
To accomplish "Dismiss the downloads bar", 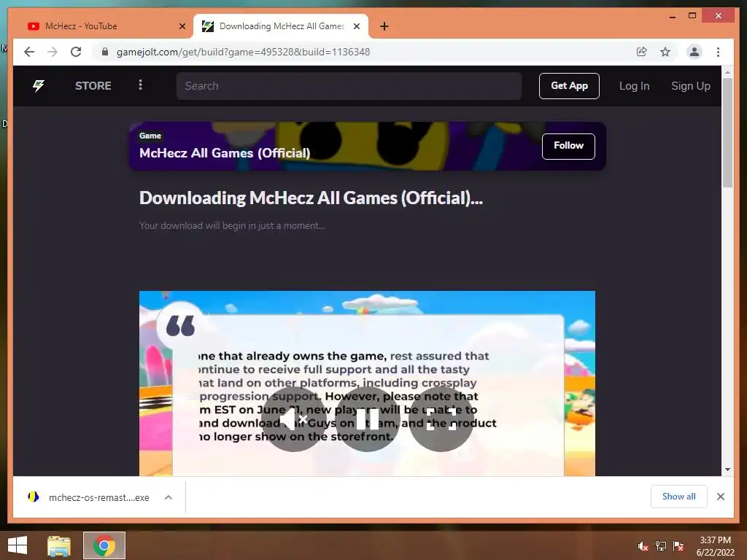I will (x=720, y=497).
